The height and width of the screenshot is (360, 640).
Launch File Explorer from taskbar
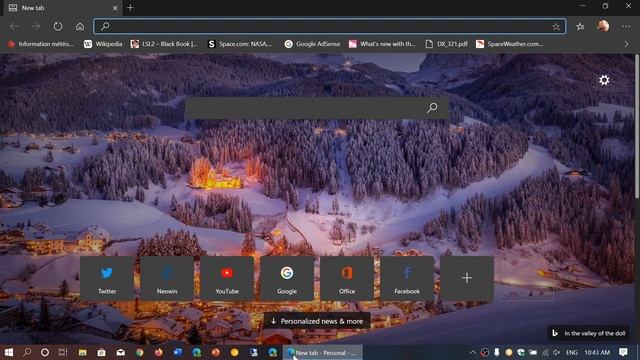pos(82,352)
